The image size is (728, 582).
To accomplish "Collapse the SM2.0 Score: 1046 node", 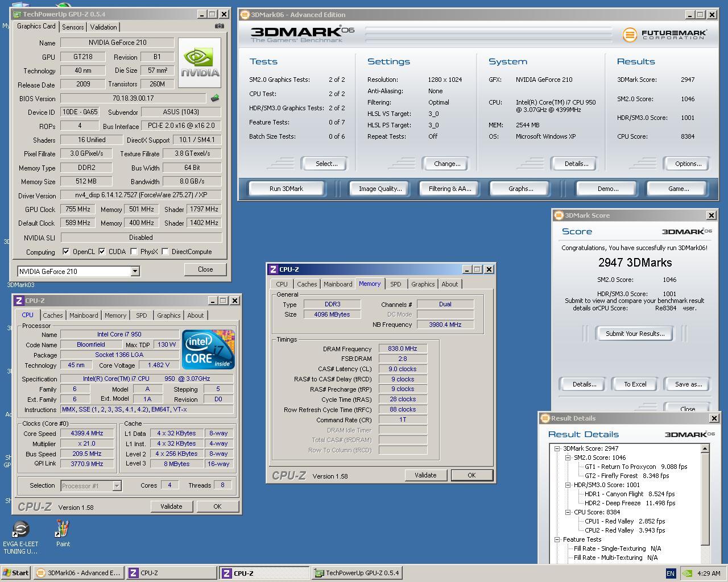I will coord(568,458).
